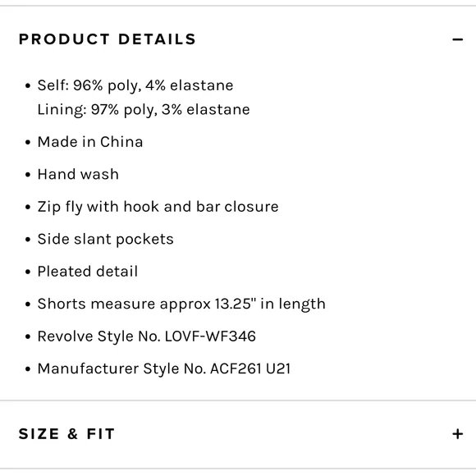
Task: Open the SIZE & FIT section heading
Action: tap(66, 434)
